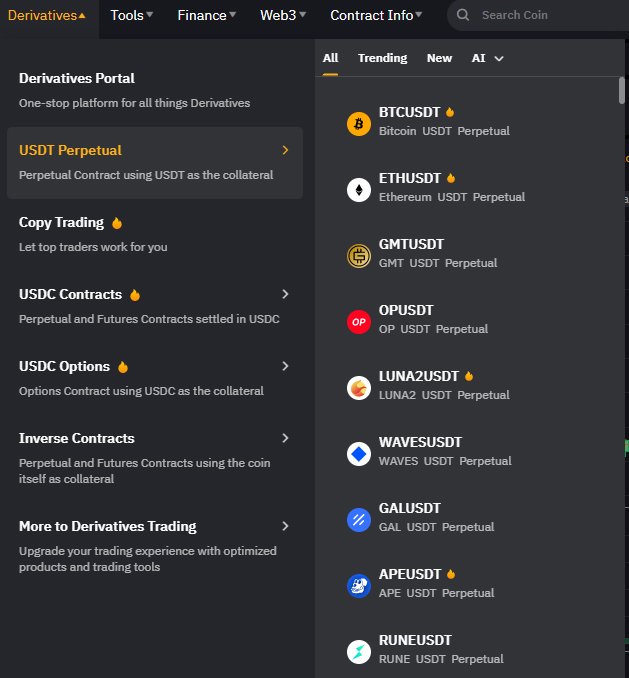Click the search magnifier icon
This screenshot has width=629, height=678.
463,15
